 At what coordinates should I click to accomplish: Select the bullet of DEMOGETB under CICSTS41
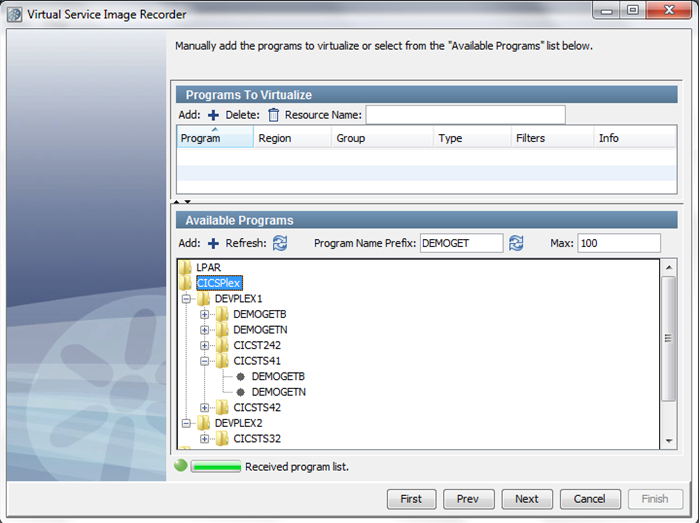coord(241,377)
